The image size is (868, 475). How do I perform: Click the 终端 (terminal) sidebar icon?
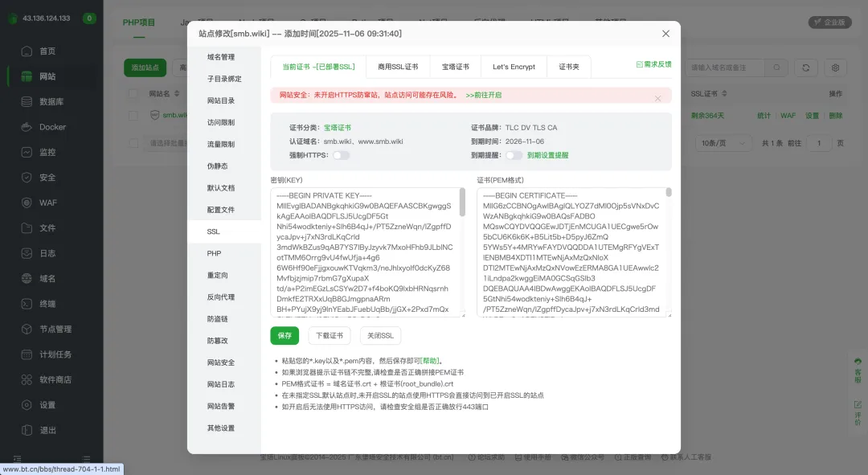pyautogui.click(x=26, y=304)
